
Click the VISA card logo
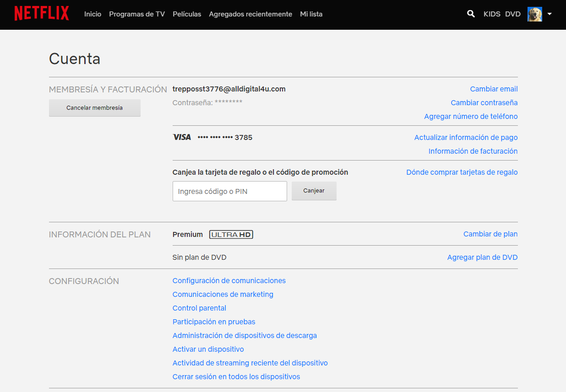(x=182, y=137)
